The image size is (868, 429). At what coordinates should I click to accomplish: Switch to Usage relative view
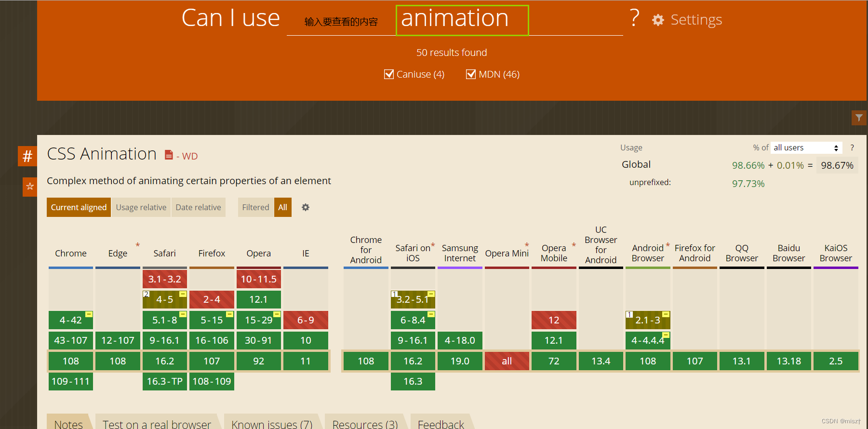tap(141, 207)
